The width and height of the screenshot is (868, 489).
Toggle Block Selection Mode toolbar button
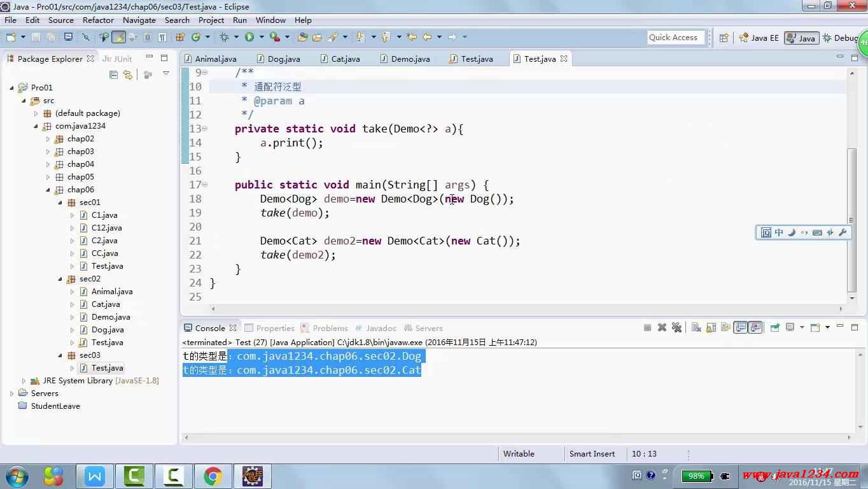point(147,38)
